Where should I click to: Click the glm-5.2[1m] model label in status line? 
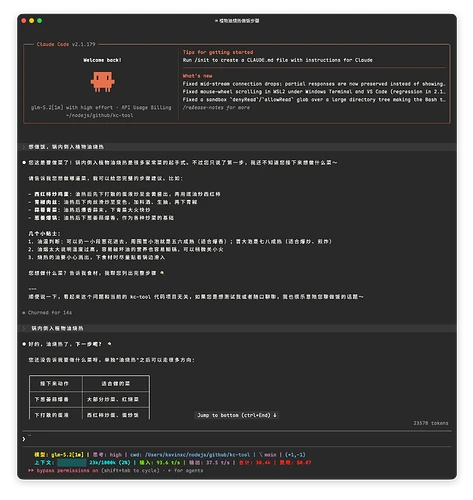[x=67, y=454]
